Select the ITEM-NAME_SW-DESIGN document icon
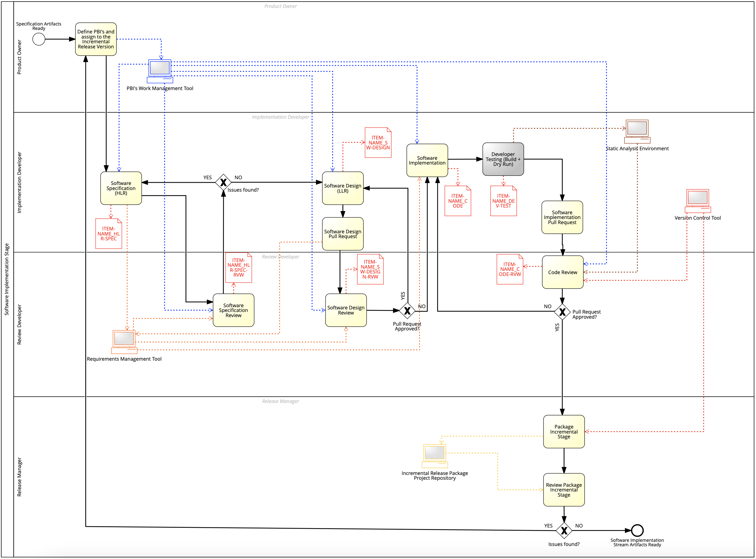 coord(378,143)
